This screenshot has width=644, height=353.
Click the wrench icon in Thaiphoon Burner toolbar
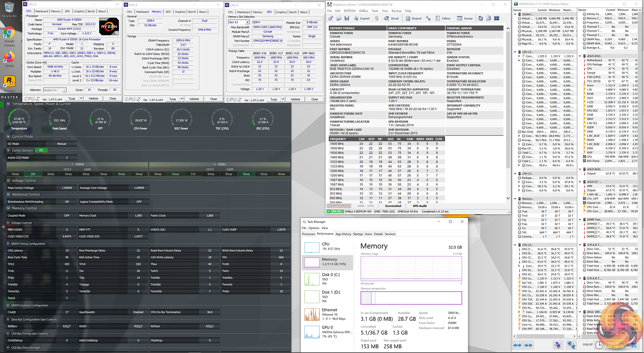click(428, 18)
